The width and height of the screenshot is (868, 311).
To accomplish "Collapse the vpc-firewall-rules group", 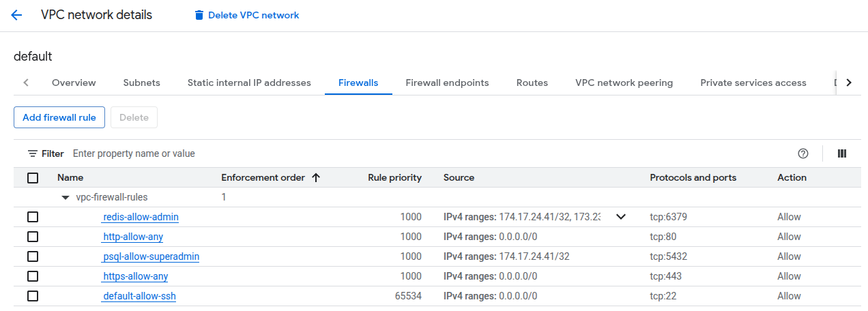I will point(66,197).
